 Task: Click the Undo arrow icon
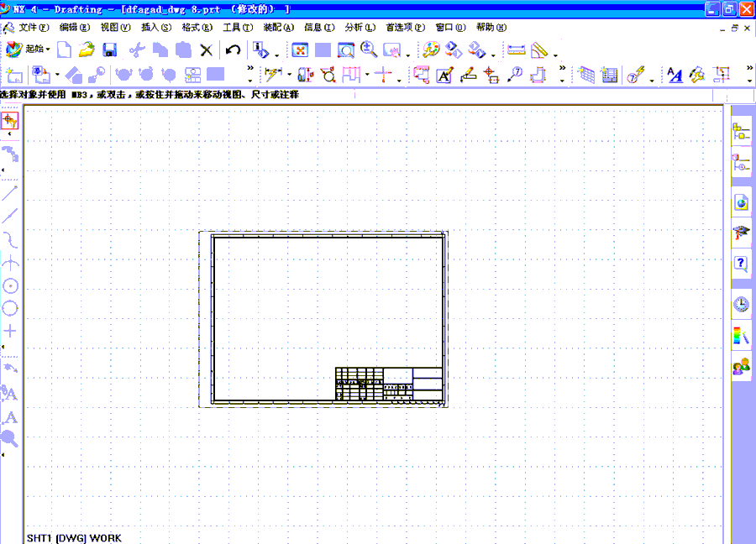[234, 50]
